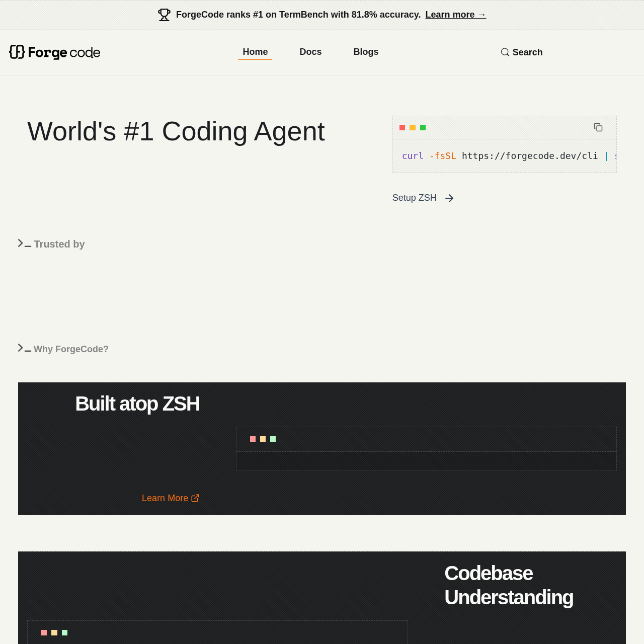
Task: Click the Search button
Action: click(x=522, y=52)
